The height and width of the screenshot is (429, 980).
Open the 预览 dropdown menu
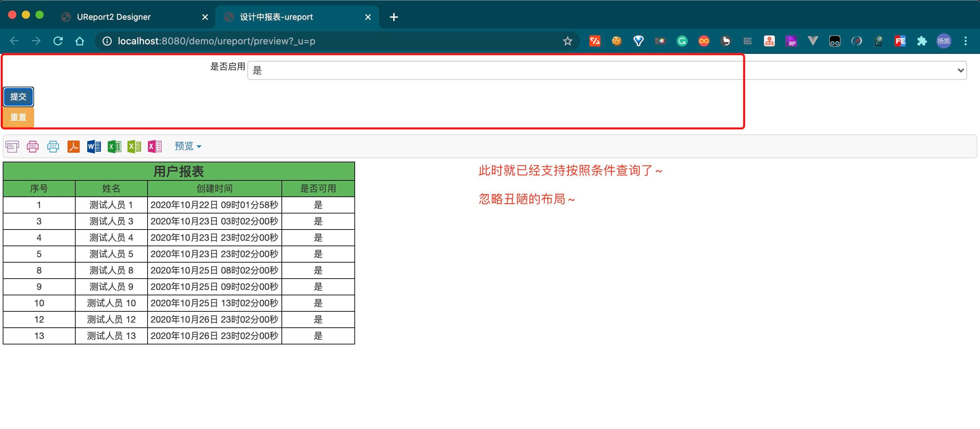click(187, 146)
